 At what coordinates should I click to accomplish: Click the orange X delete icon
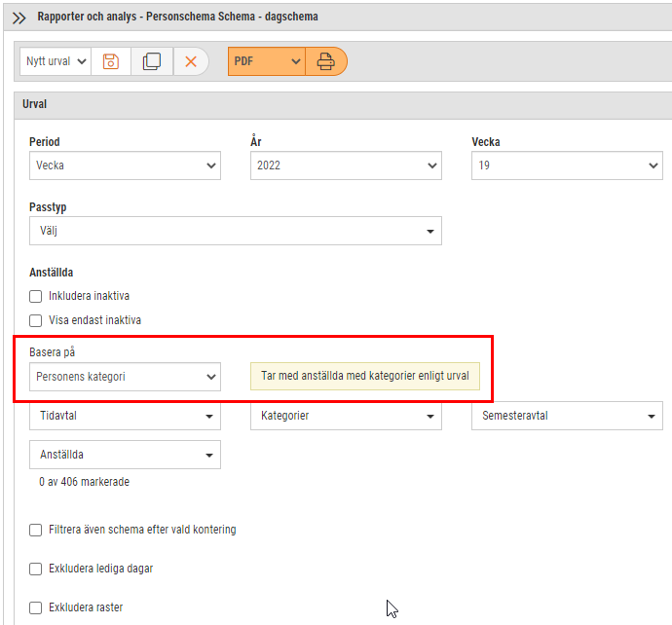(191, 61)
